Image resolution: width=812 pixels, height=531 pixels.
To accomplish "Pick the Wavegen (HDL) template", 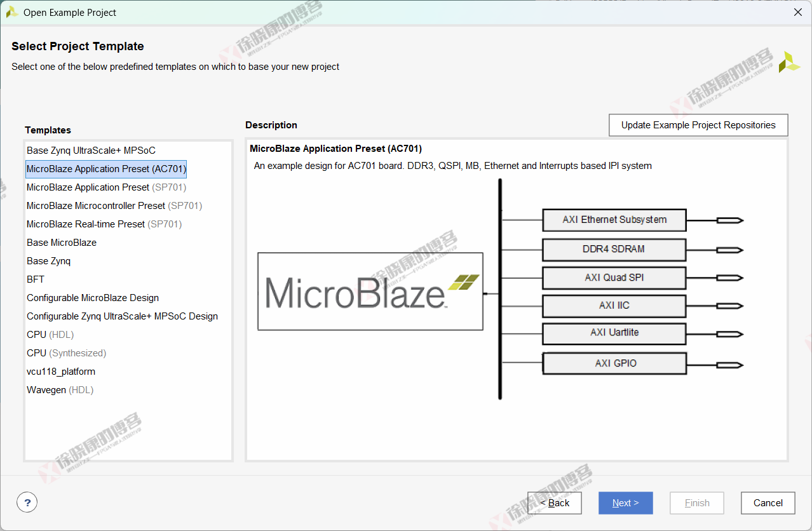I will pos(60,390).
